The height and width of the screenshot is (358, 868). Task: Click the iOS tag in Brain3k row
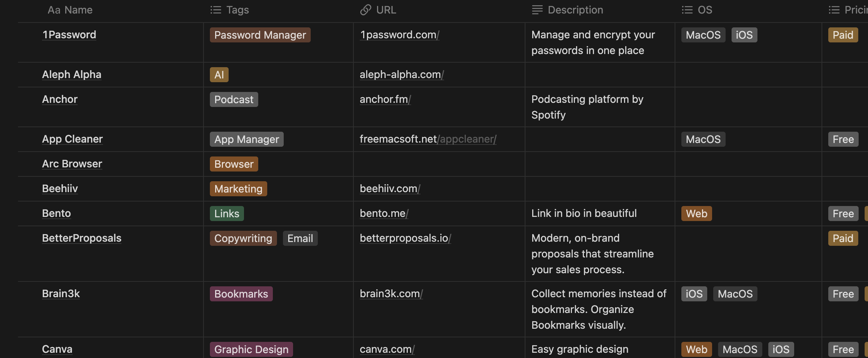(694, 294)
